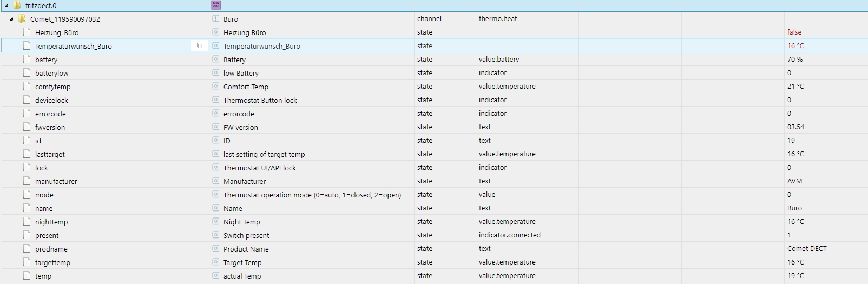Click the 70 % battery value
This screenshot has width=868, height=284.
795,60
